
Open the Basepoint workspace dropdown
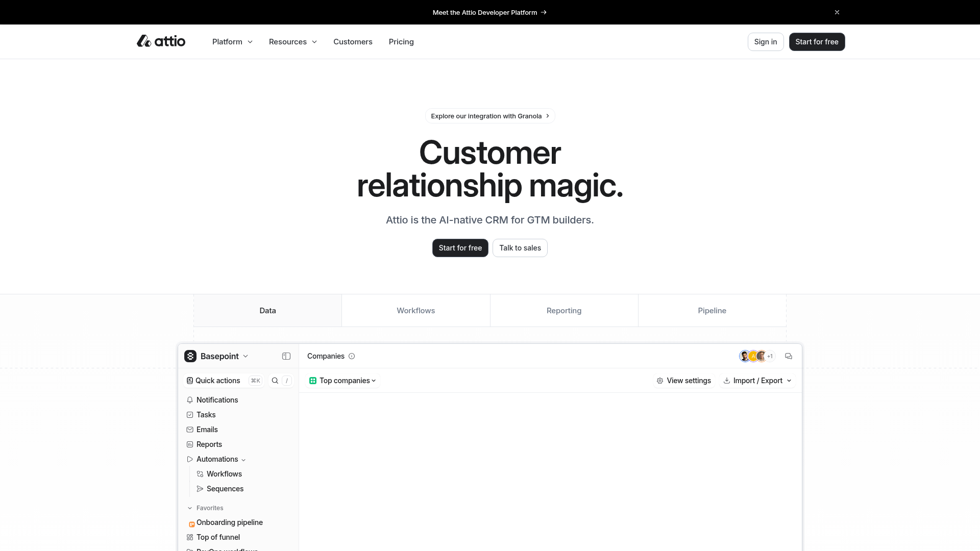coord(220,356)
